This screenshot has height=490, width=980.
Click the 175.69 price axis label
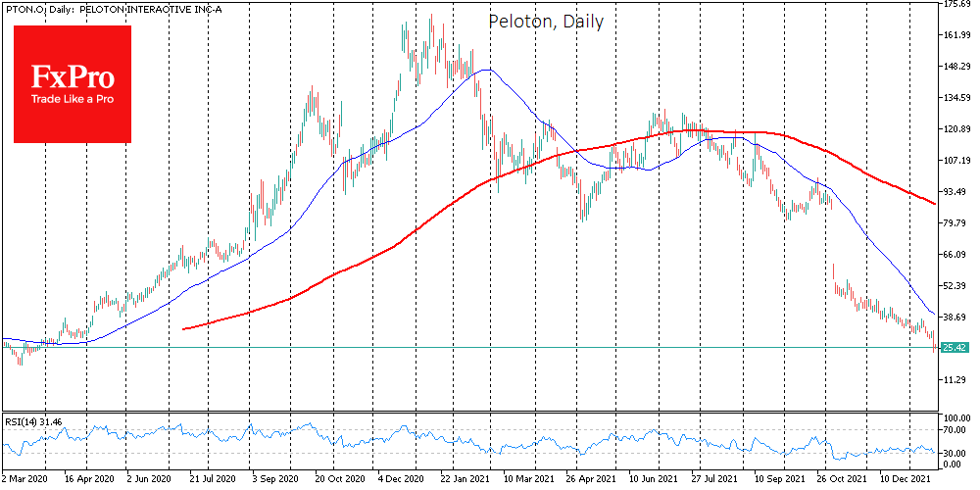point(956,5)
